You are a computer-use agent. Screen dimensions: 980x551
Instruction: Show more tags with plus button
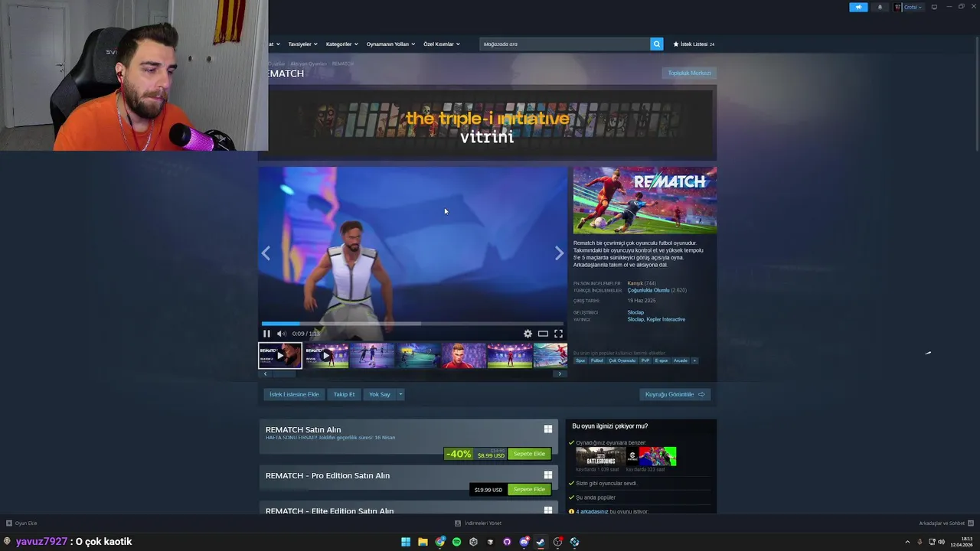[x=694, y=360]
